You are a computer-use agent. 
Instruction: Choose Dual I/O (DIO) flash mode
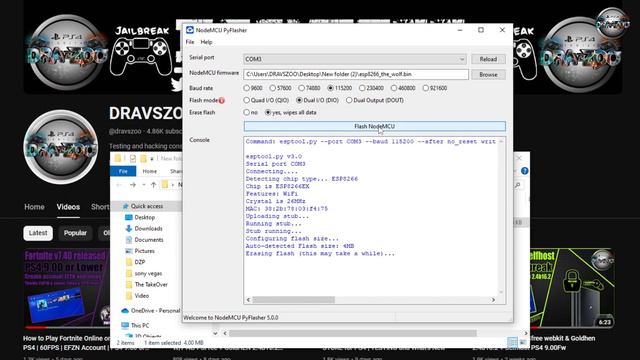318,100
